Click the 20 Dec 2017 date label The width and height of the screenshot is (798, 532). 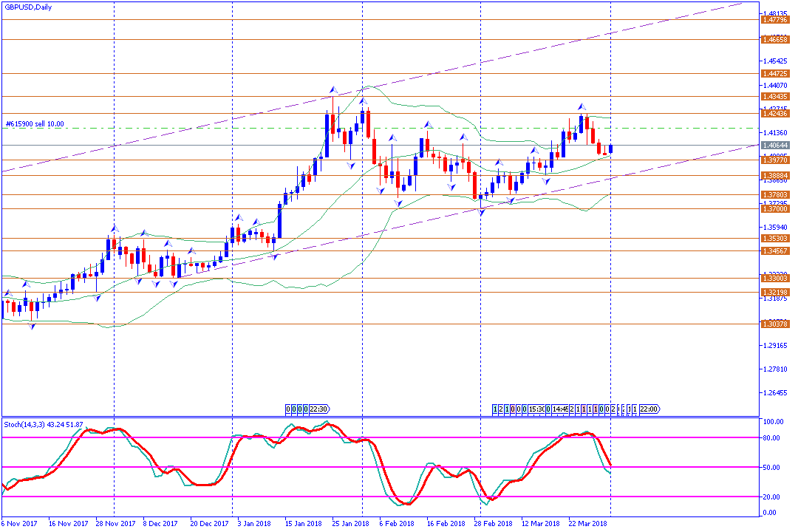point(209,523)
